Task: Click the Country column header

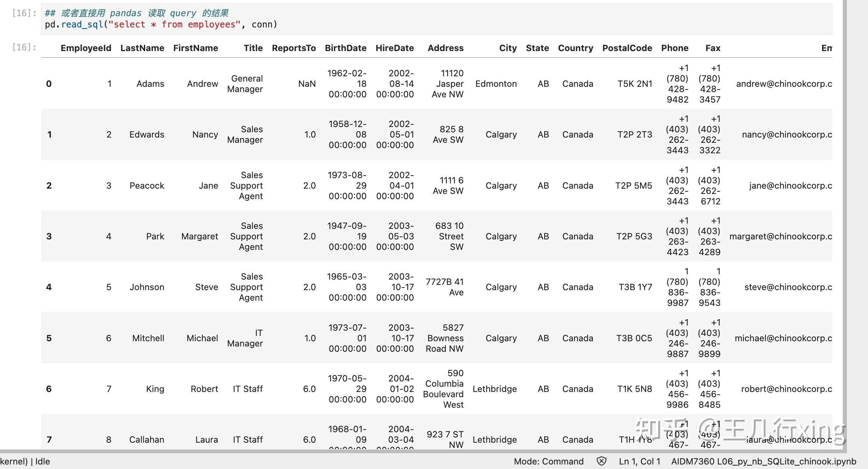Action: click(575, 48)
